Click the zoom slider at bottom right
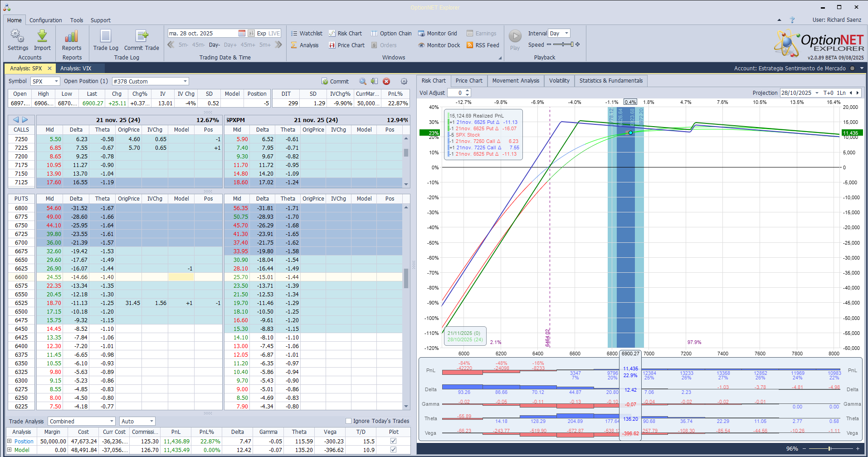Screen dimensions: 868x457 pos(830,448)
